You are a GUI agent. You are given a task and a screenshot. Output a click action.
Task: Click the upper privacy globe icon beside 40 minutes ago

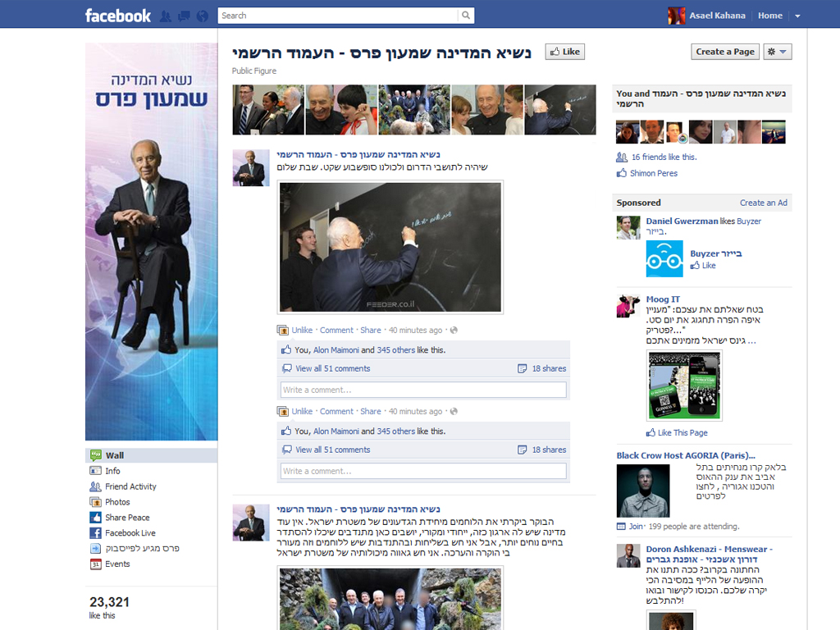tap(454, 330)
